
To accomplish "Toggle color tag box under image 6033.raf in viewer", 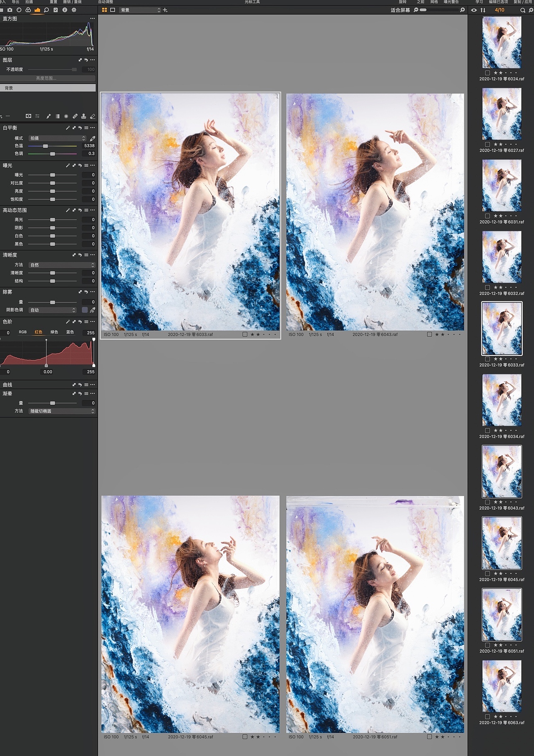I will [x=245, y=334].
